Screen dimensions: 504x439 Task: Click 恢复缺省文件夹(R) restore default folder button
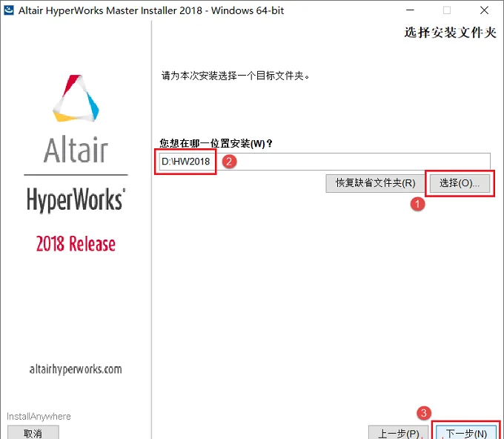tap(375, 183)
